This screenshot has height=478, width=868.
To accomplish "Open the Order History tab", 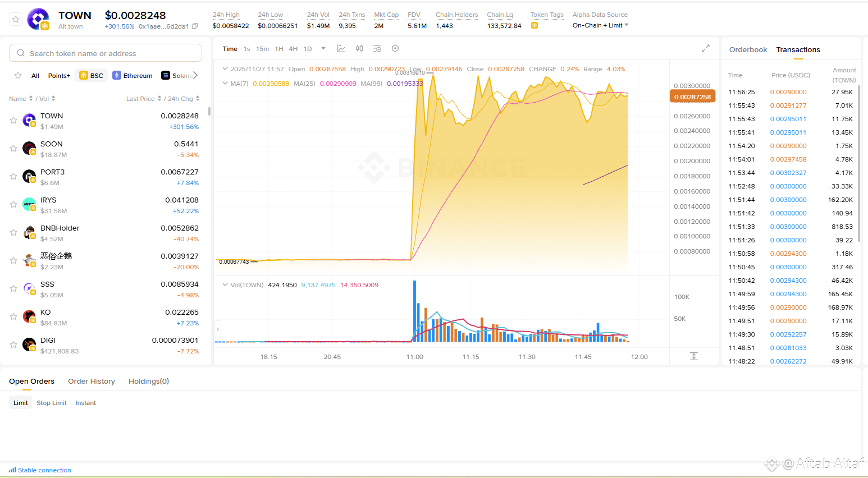I will pos(92,382).
